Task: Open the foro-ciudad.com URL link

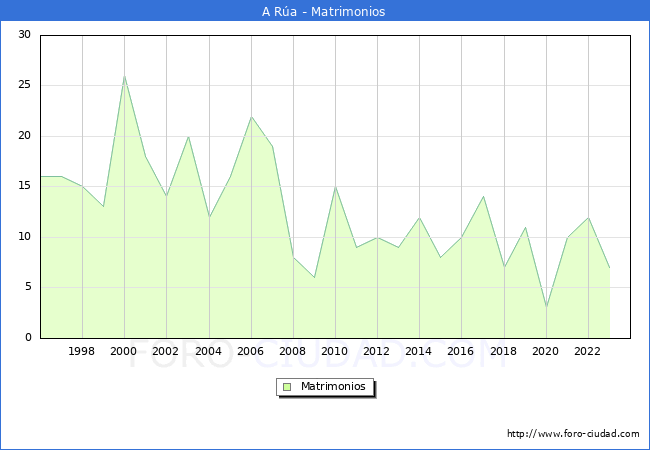Action: (573, 434)
